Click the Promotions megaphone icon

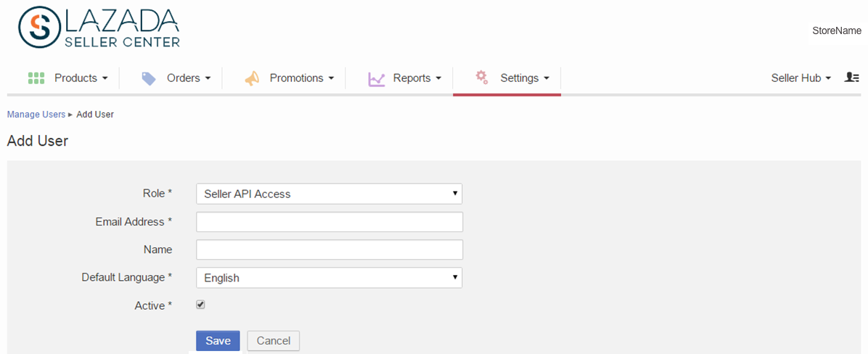coord(252,78)
